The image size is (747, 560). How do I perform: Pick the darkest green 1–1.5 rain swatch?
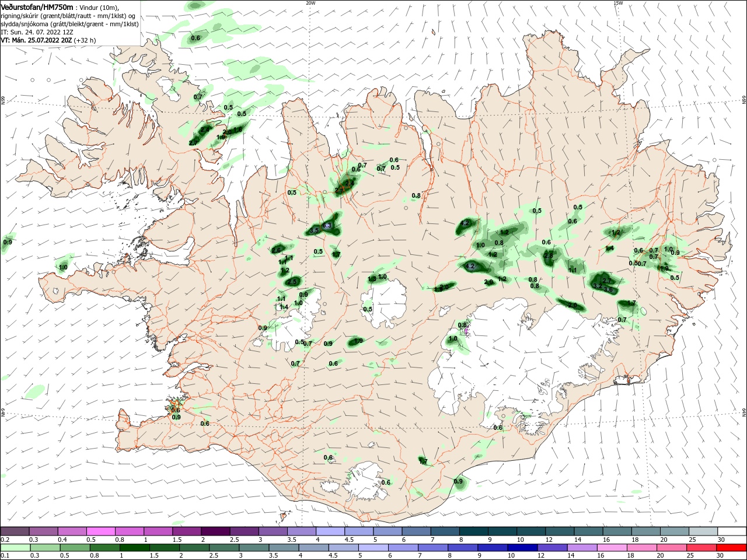click(x=135, y=548)
